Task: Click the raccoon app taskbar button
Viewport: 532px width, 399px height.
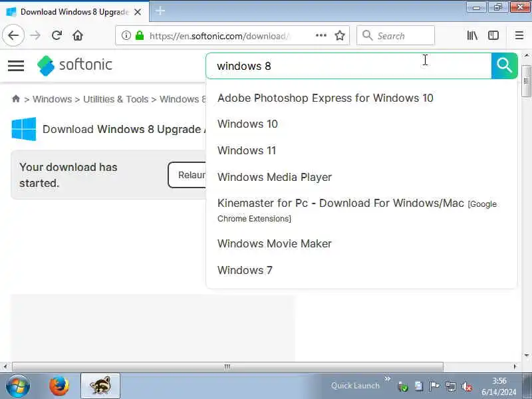Action: 100,386
